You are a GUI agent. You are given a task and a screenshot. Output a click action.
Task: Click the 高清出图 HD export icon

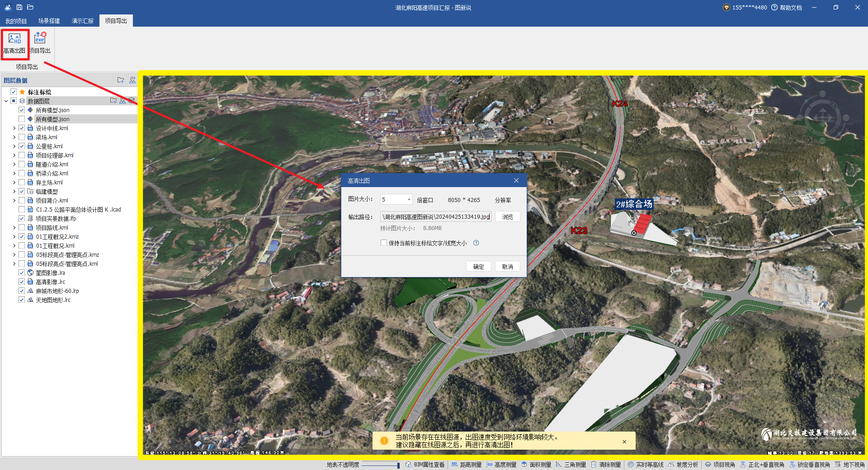[x=14, y=39]
